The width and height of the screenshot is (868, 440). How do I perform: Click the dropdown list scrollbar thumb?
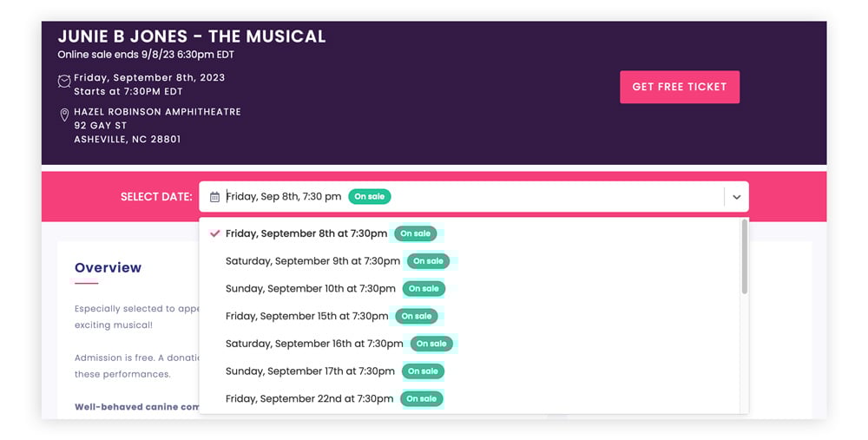pyautogui.click(x=745, y=258)
